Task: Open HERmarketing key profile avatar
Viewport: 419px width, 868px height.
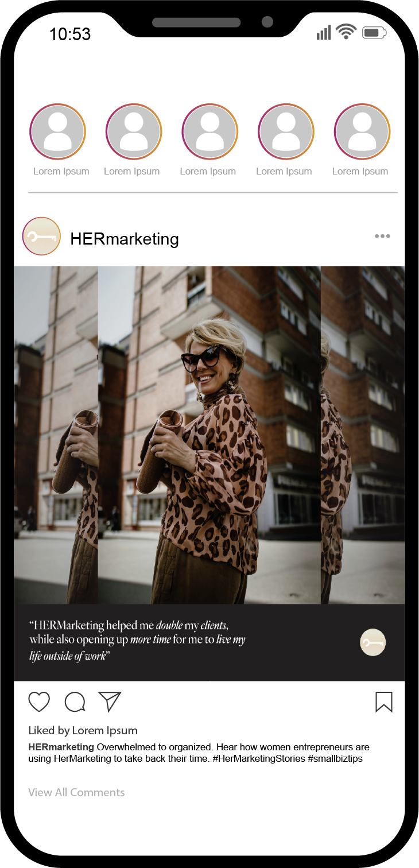Action: 41,236
